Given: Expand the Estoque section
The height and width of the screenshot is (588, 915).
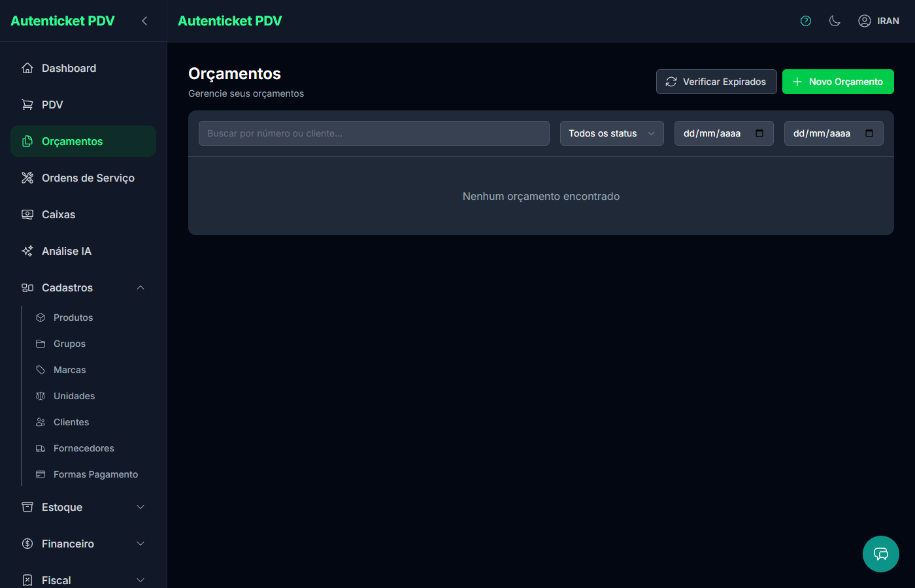Looking at the screenshot, I should 141,507.
